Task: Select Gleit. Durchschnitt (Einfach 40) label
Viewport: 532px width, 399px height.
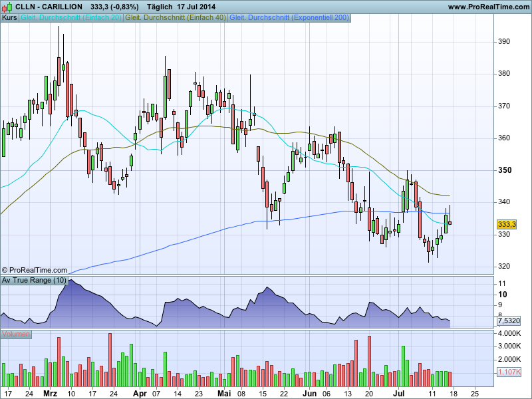Action: click(x=176, y=18)
